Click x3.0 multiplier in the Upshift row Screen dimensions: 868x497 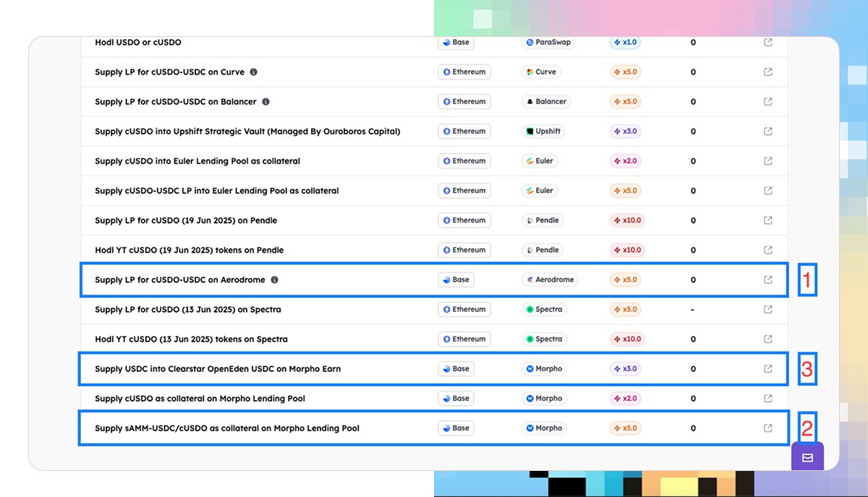coord(625,131)
